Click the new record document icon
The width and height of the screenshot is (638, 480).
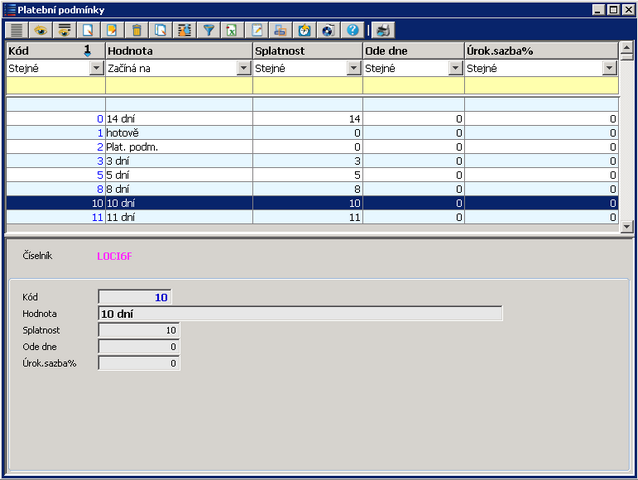point(88,30)
